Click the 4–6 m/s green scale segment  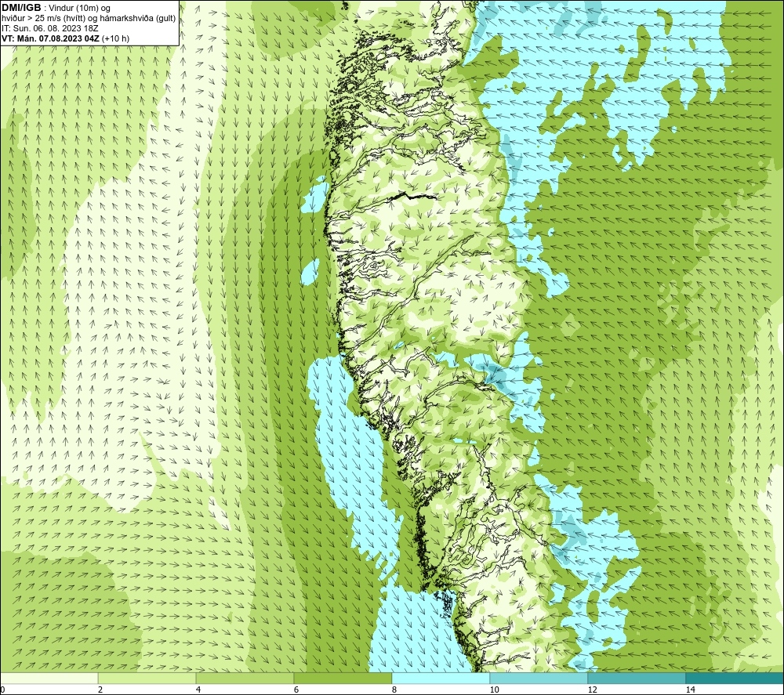245,678
